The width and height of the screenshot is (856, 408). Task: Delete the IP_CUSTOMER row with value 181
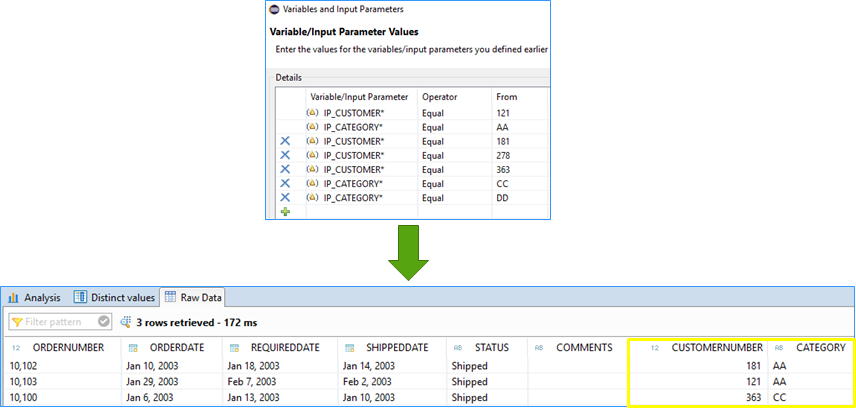pyautogui.click(x=285, y=141)
